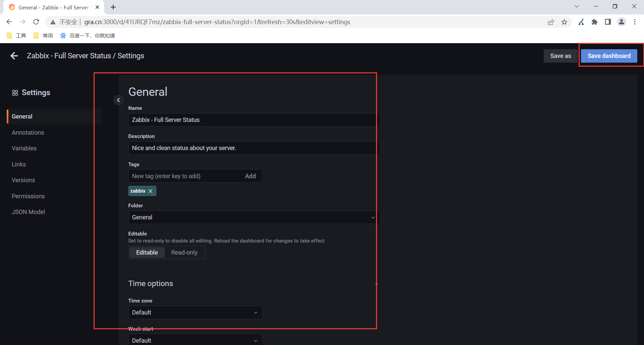
Task: Click the Save dashboard button
Action: click(x=609, y=56)
